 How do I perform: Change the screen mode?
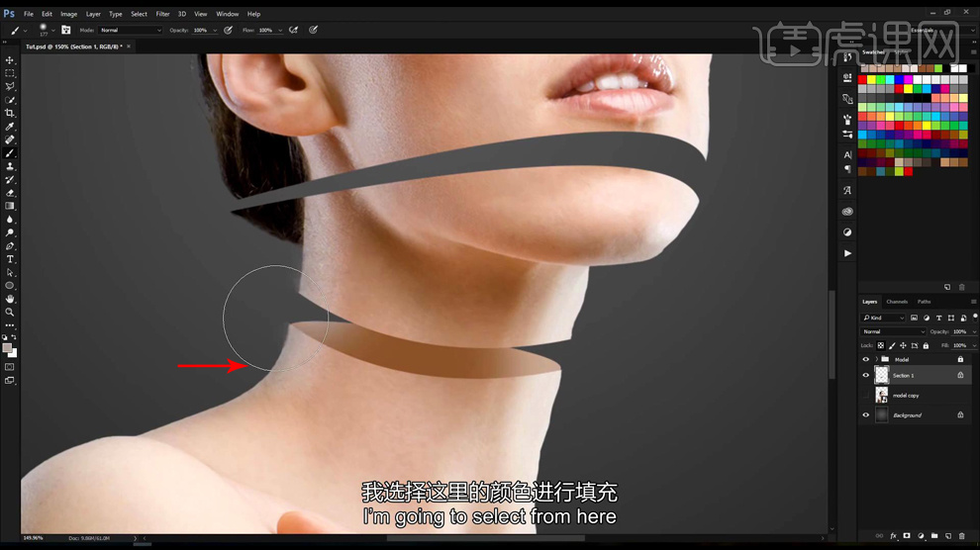(9, 380)
